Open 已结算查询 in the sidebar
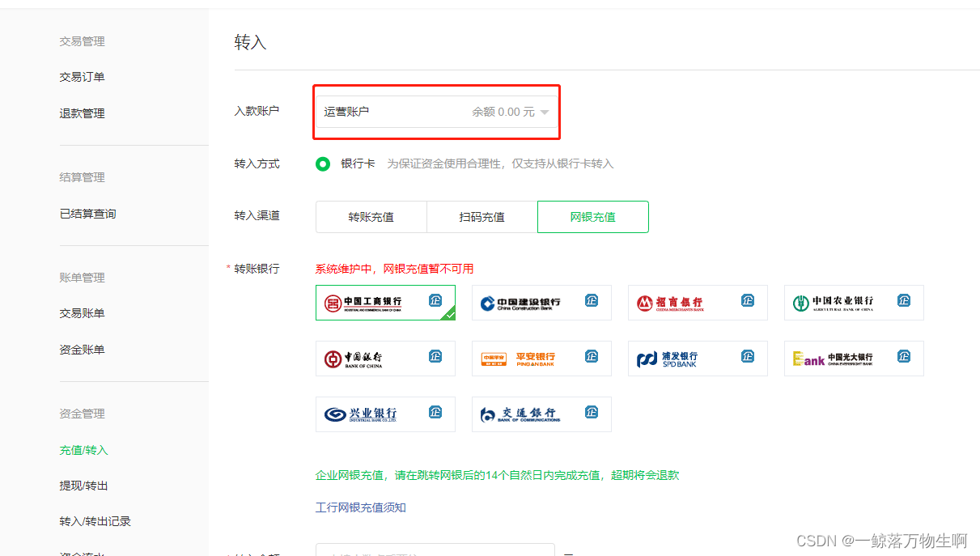Screen dimensions: 980x556 click(x=87, y=214)
